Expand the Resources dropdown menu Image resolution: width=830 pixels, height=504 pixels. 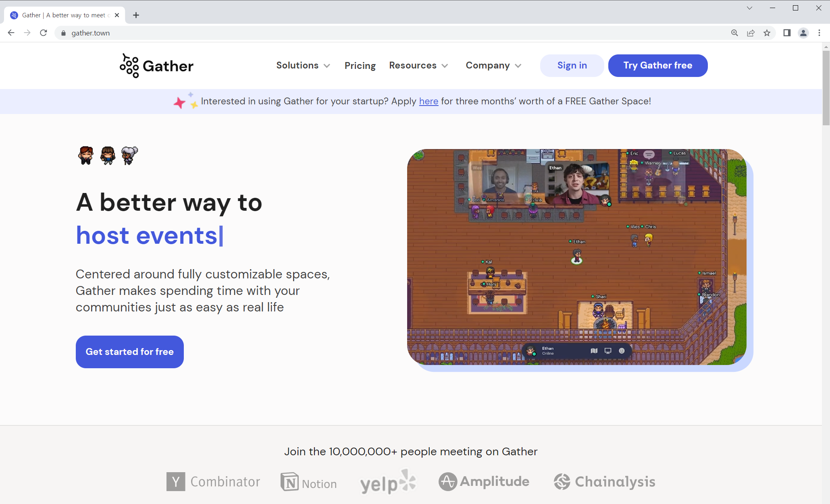[x=418, y=66]
